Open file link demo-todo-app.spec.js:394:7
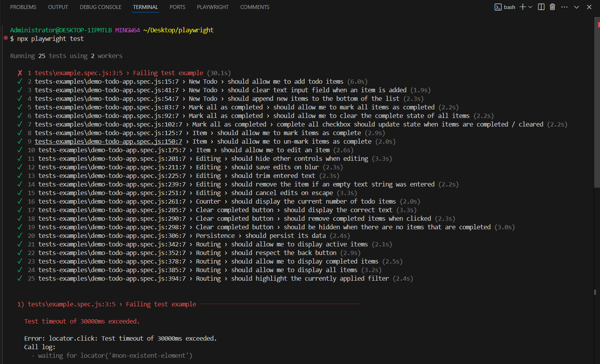 112,278
